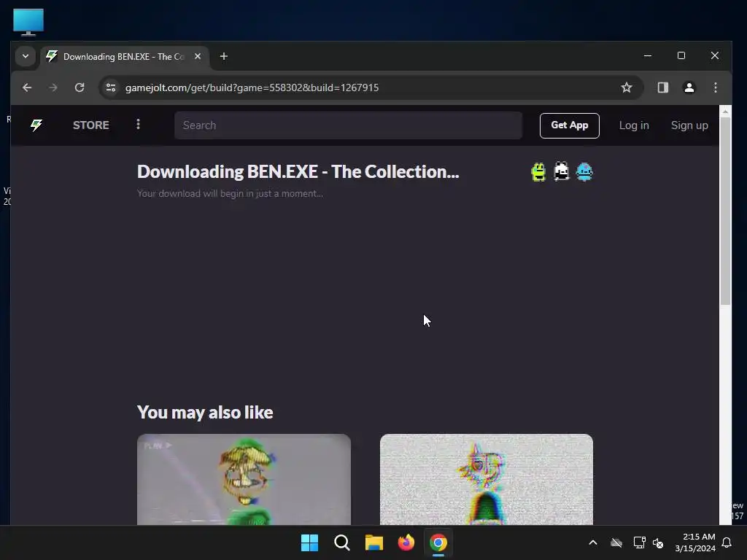Image resolution: width=747 pixels, height=560 pixels.
Task: Click the OneDrive cloud tray icon
Action: pos(616,542)
